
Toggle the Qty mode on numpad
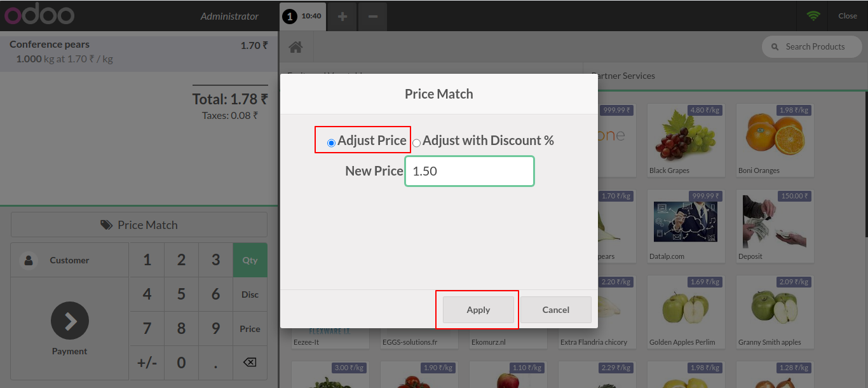tap(250, 260)
